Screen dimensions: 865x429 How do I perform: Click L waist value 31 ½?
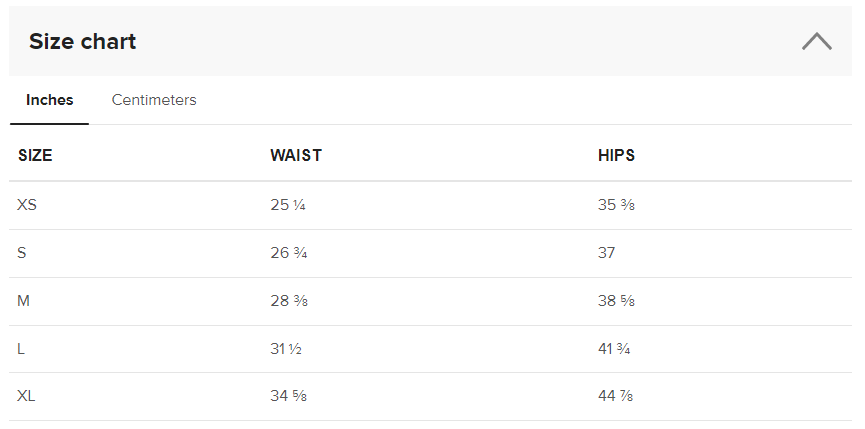click(x=286, y=349)
